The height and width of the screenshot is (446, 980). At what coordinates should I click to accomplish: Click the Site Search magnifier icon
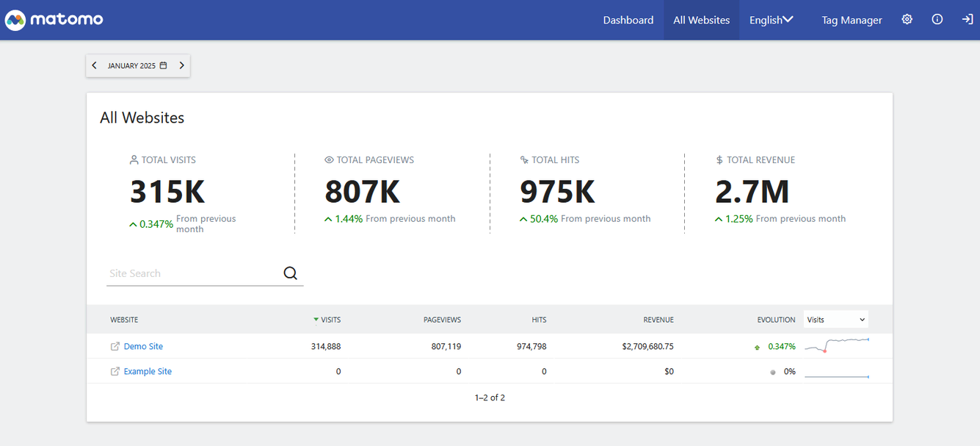290,273
